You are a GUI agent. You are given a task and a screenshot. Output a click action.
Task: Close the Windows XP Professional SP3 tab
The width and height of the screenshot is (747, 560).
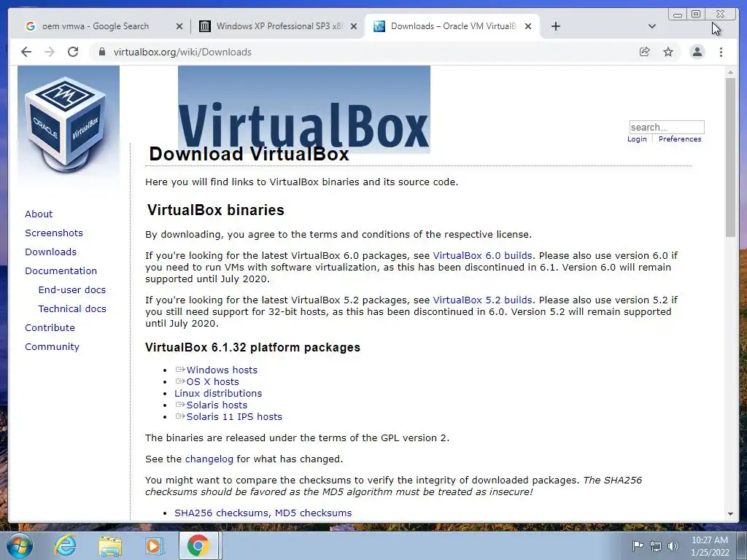[354, 26]
